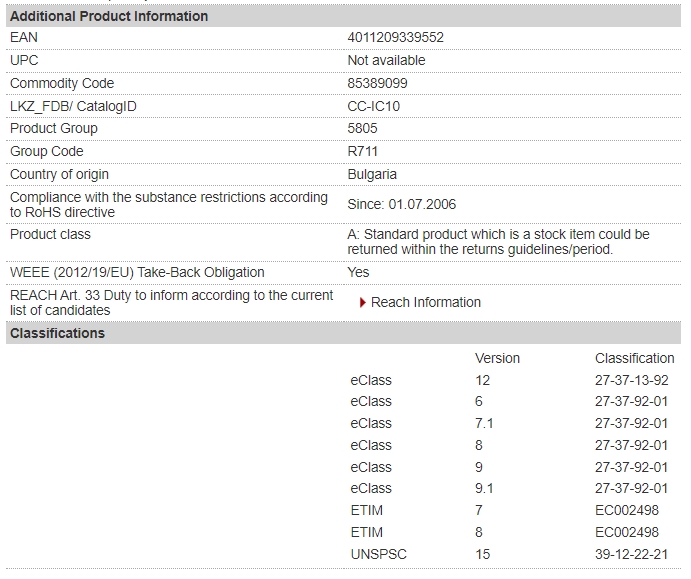
Task: Select Country of origin value Bulgaria
Action: point(372,174)
